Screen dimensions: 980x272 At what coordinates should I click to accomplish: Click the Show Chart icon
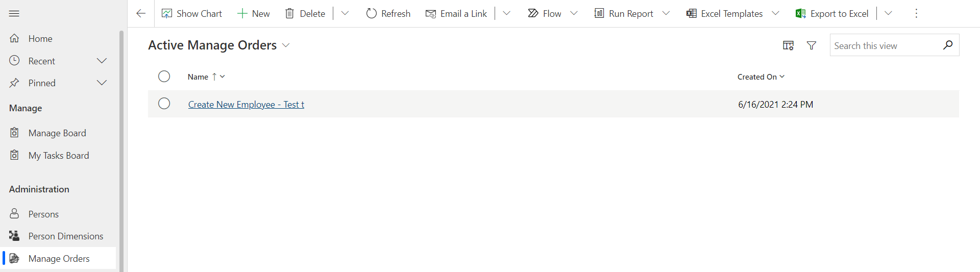tap(167, 14)
